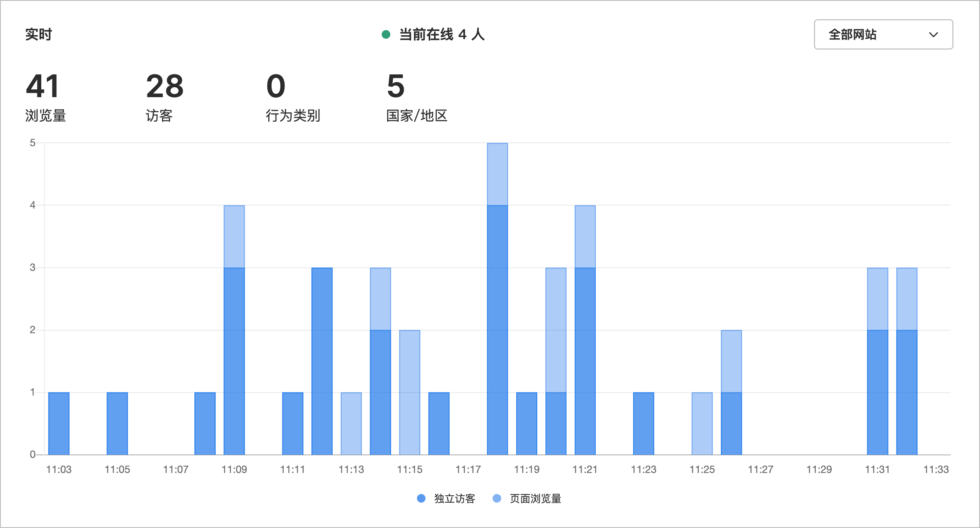Select the 28 访客 stat
This screenshot has height=528, width=980.
click(x=165, y=98)
